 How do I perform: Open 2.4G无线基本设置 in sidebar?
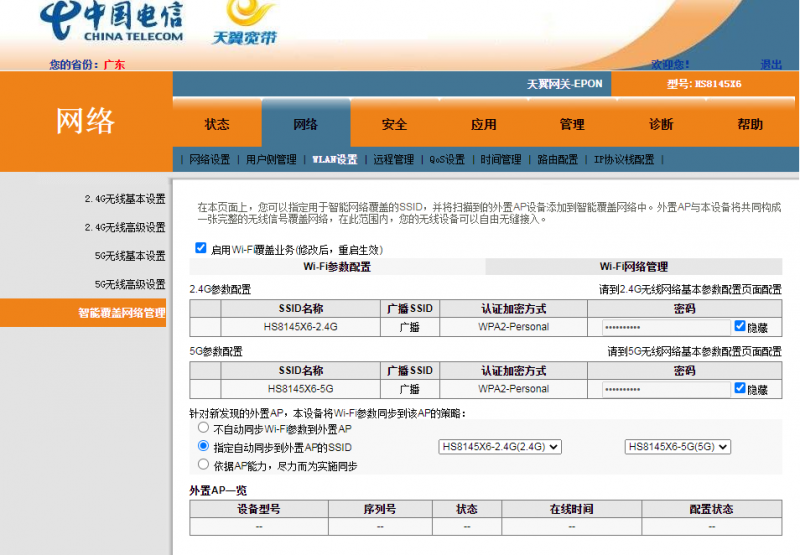click(x=124, y=199)
